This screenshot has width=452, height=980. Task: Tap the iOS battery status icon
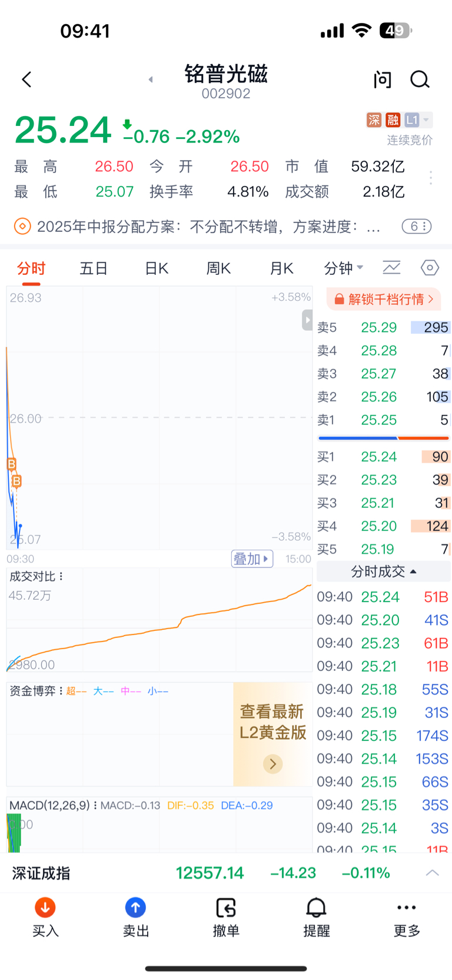(396, 31)
